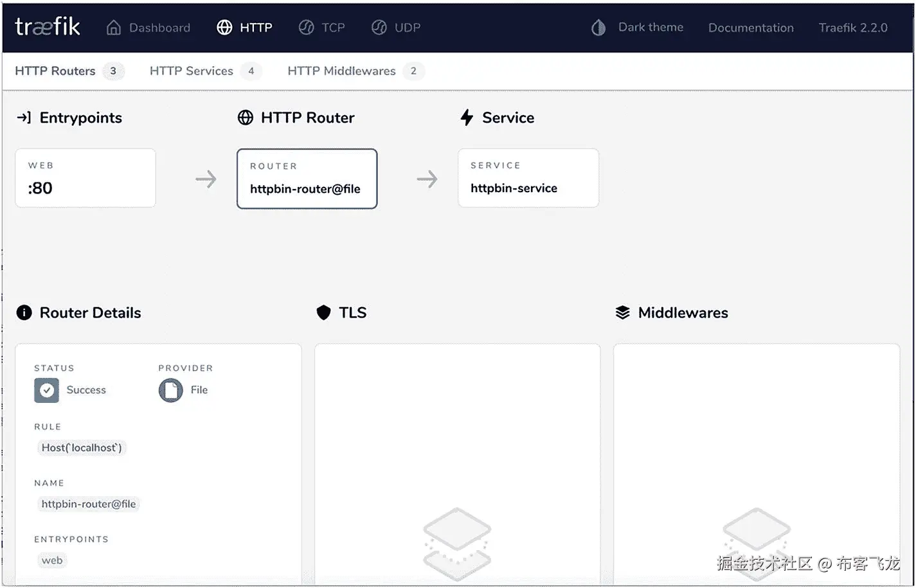
Task: Click the HTTP Routers count badge 3
Action: [x=113, y=71]
